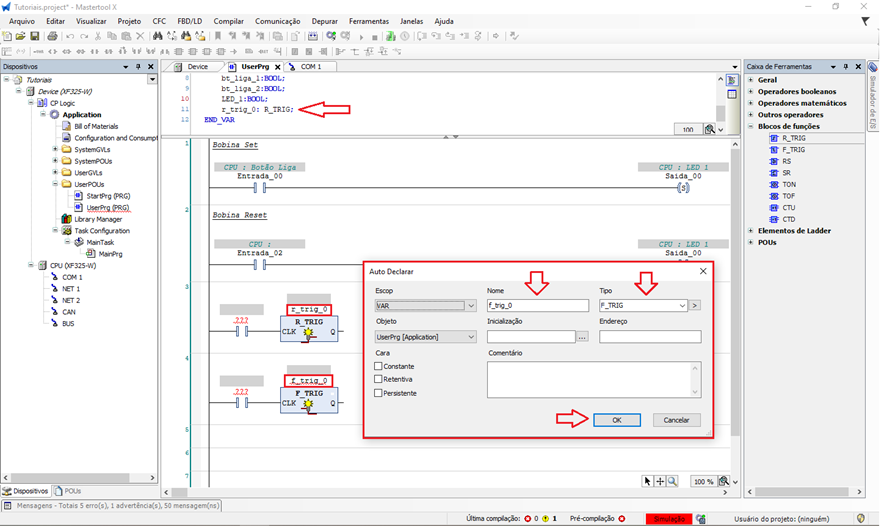Confirm Auto Declarar with OK button

[x=616, y=420]
